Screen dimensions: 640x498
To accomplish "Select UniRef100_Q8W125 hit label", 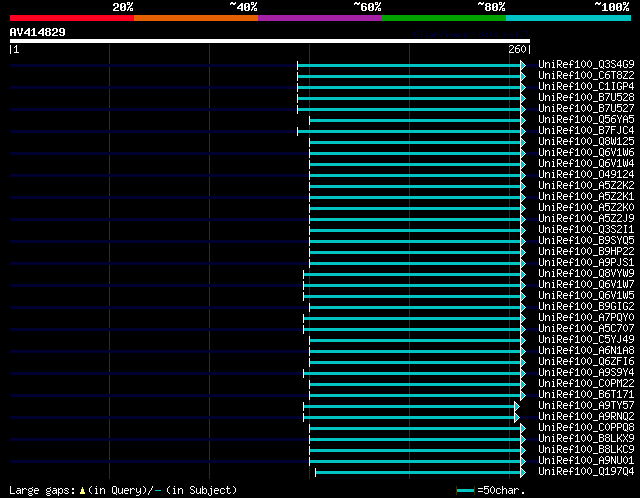I will (x=586, y=141).
